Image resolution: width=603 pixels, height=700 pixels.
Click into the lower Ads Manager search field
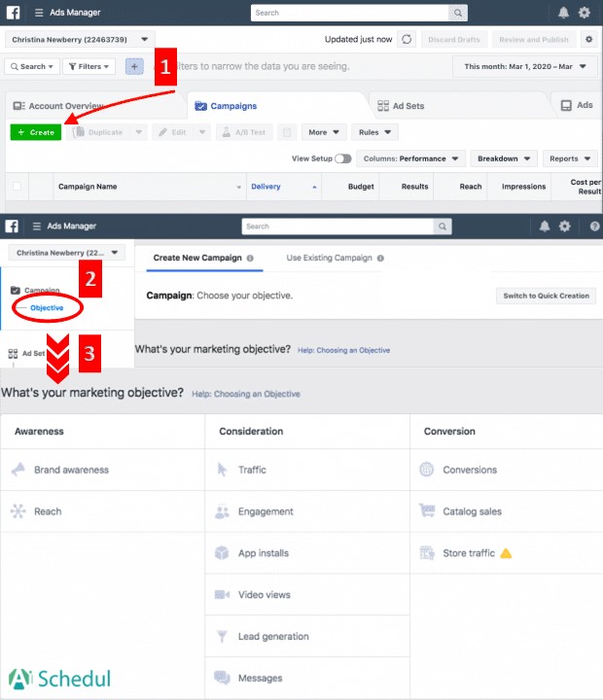(x=337, y=227)
